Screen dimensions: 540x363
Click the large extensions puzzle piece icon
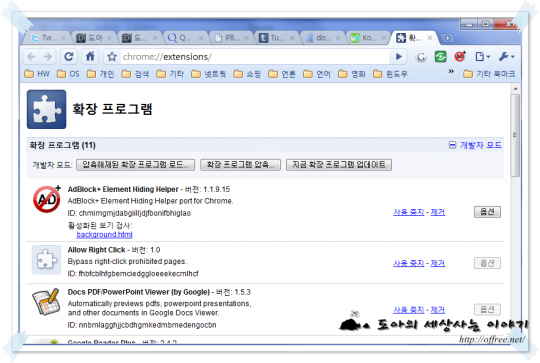(46, 109)
